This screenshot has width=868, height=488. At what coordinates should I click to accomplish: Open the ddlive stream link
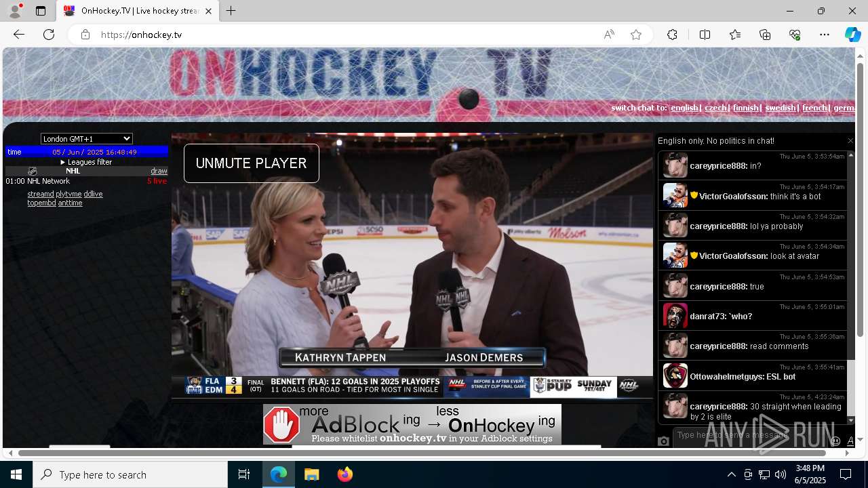click(93, 194)
